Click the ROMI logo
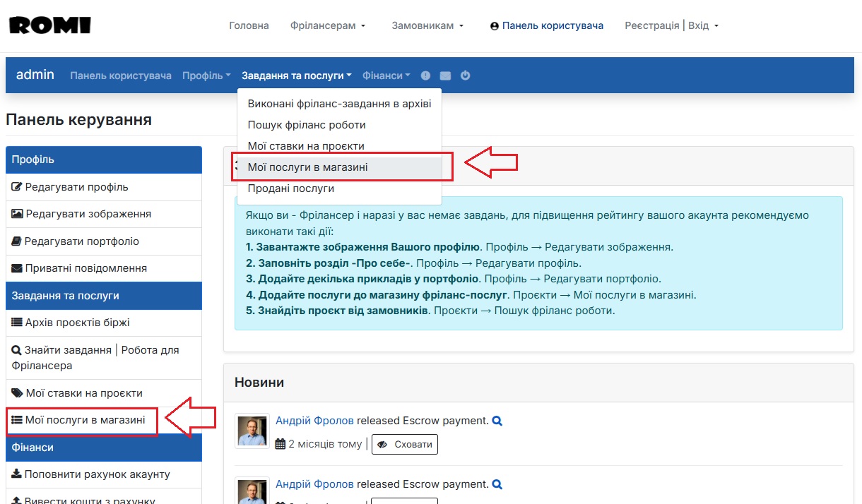This screenshot has width=862, height=504. 49,25
